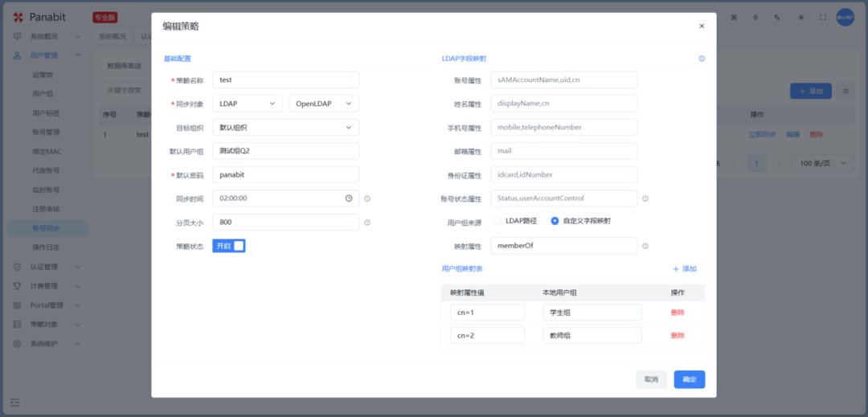Open the 同步对象 LDAP dropdown
868x417 pixels.
[x=248, y=104]
